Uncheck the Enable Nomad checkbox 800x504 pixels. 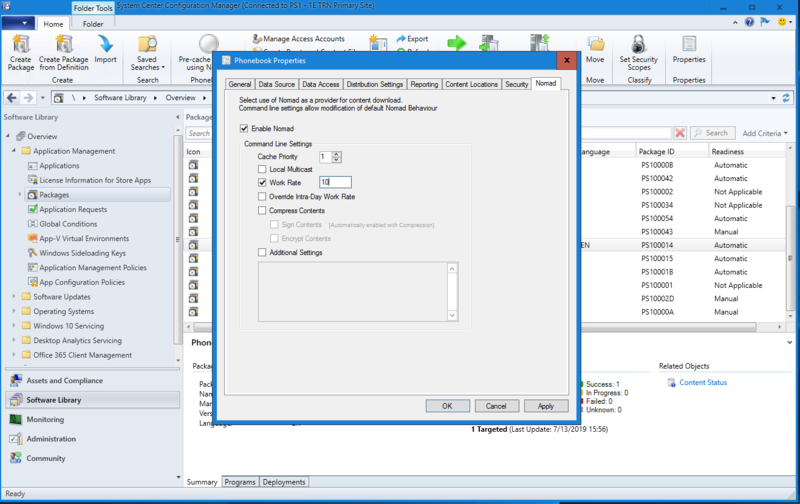[245, 129]
